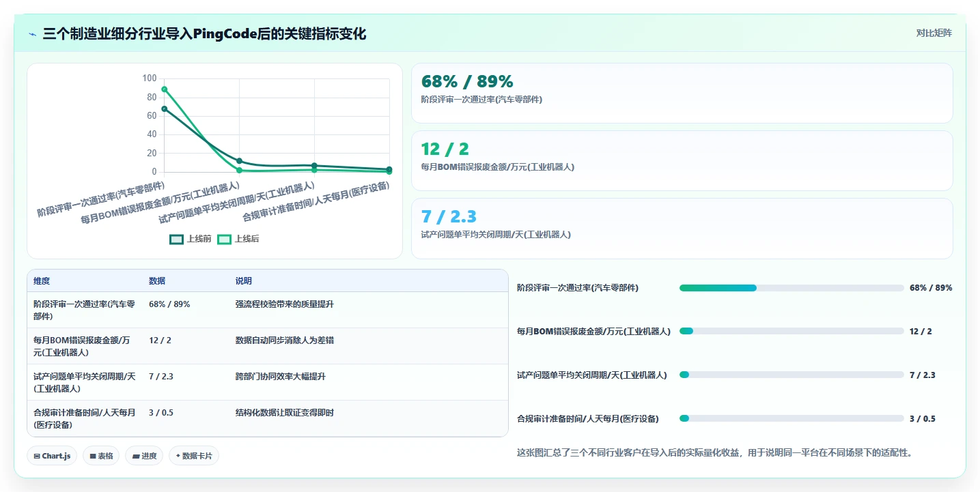Toggle the 上线后 legend swatch
Image resolution: width=980 pixels, height=492 pixels.
(x=224, y=239)
